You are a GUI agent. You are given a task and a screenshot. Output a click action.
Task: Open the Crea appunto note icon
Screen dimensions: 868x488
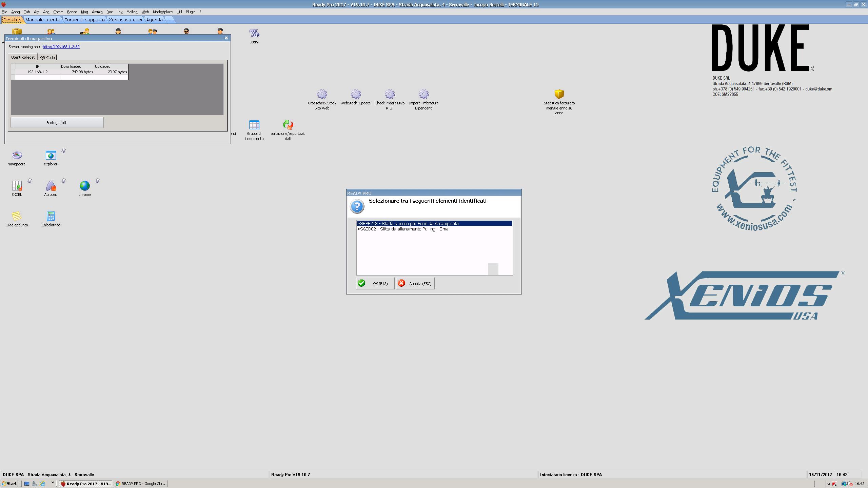17,216
